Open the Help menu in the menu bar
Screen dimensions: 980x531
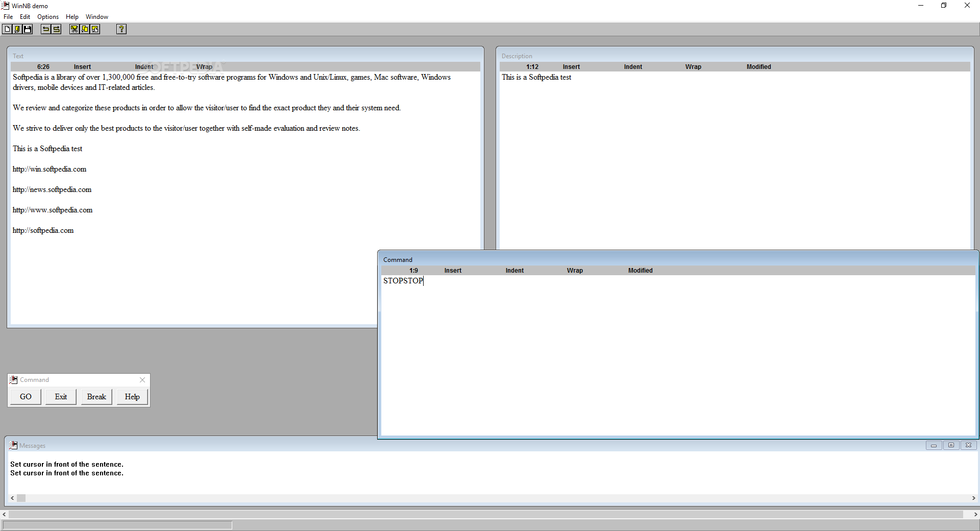point(72,17)
